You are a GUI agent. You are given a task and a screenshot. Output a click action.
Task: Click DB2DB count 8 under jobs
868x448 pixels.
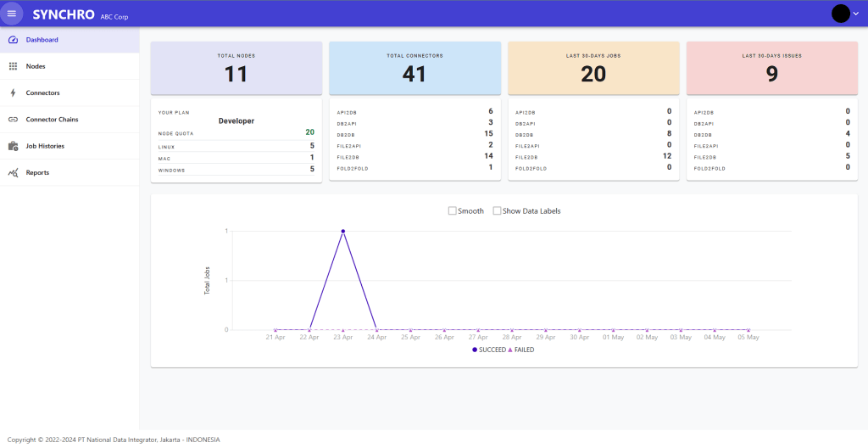click(x=670, y=133)
